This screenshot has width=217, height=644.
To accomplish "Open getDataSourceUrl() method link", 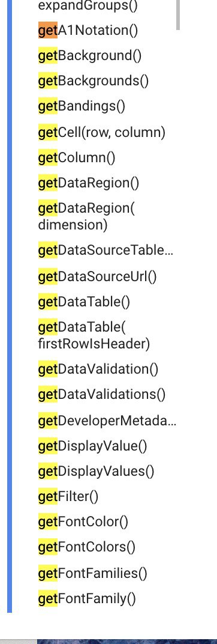I will tap(98, 276).
